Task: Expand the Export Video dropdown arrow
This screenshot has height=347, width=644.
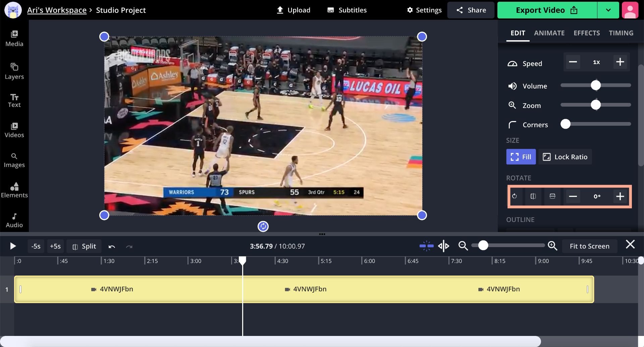Action: (x=608, y=10)
